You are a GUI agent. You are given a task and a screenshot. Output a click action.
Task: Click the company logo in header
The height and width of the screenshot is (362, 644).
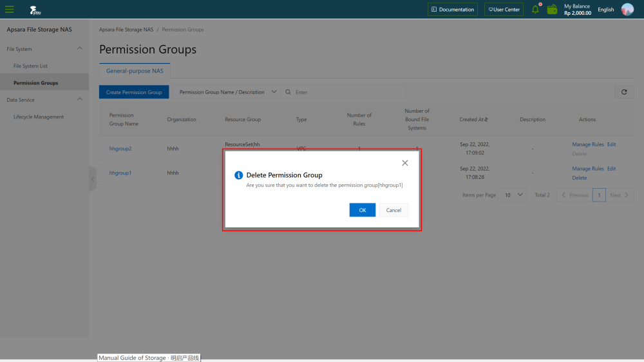click(x=35, y=10)
